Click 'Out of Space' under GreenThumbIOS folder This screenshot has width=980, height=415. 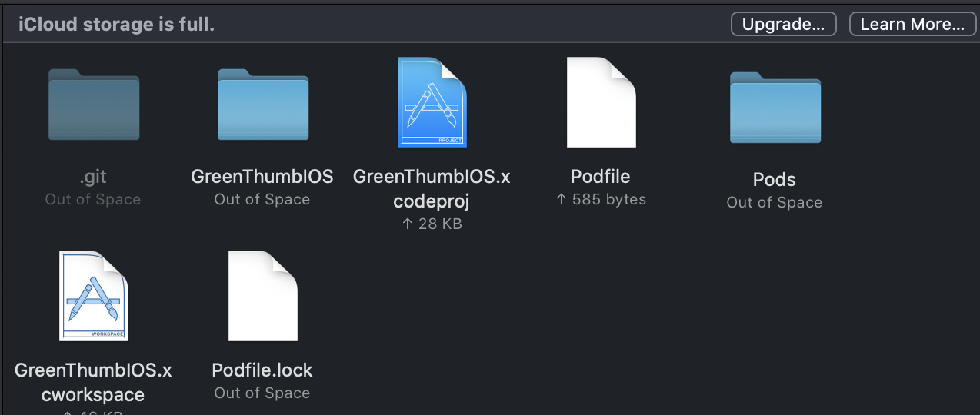[x=262, y=200]
